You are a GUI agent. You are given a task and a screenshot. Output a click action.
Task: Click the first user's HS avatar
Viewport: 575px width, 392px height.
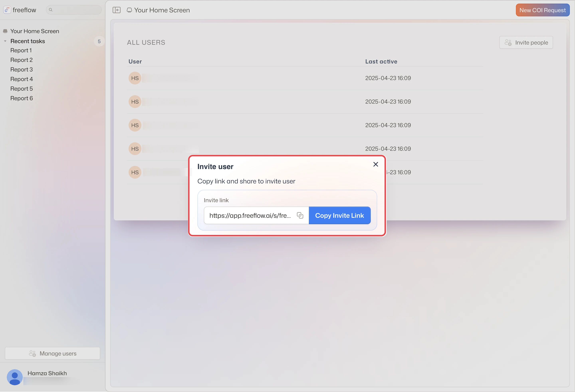pos(135,78)
